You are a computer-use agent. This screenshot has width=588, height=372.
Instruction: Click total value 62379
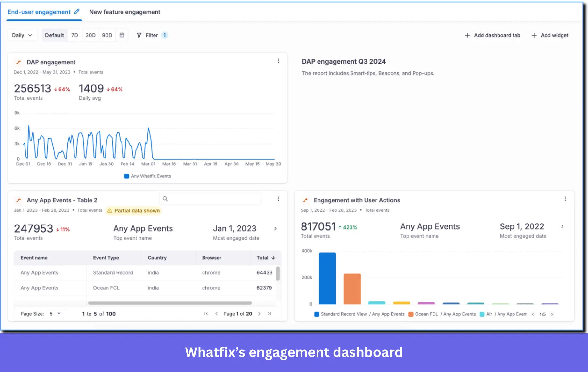coord(264,288)
